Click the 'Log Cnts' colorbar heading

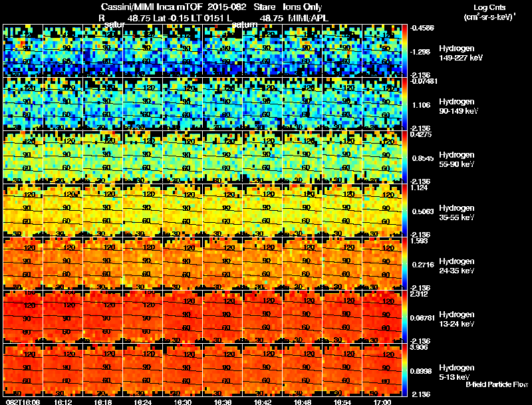click(x=489, y=7)
